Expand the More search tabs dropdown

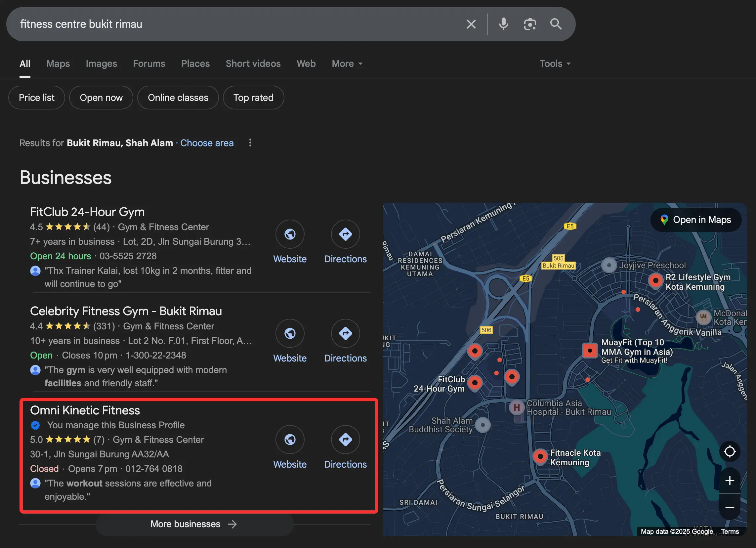pyautogui.click(x=347, y=63)
